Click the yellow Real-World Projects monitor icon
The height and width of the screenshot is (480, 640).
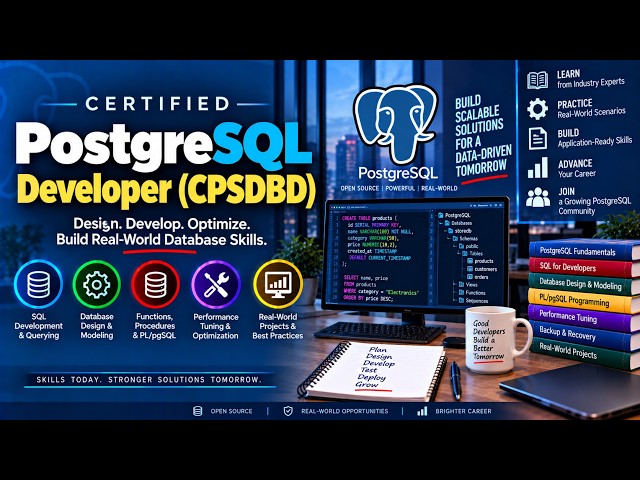278,284
